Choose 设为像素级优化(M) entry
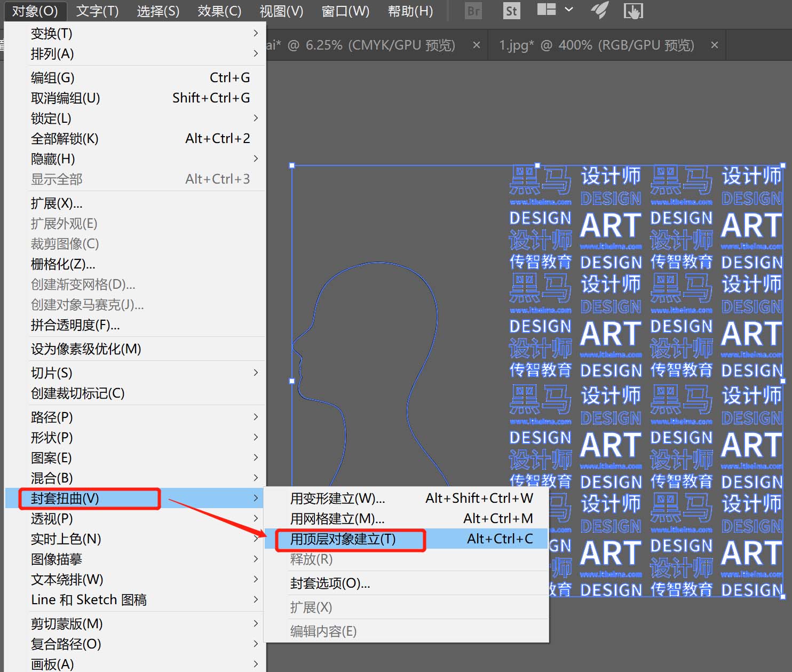Image resolution: width=792 pixels, height=672 pixels. click(x=135, y=349)
